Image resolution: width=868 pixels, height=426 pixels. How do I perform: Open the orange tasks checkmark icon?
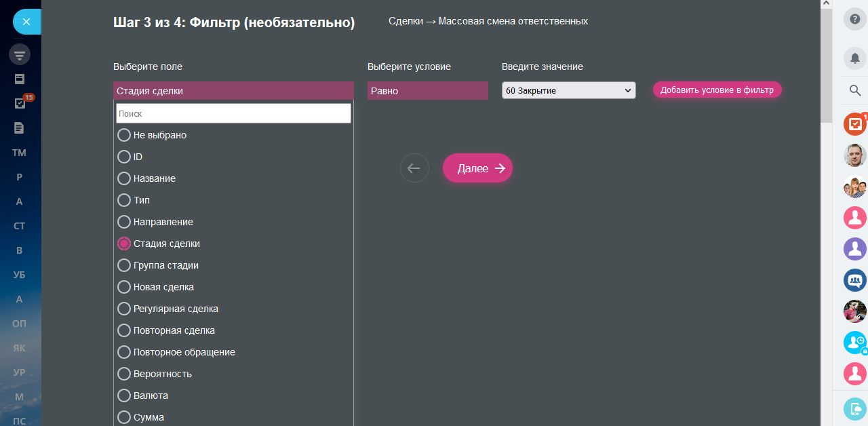[854, 123]
